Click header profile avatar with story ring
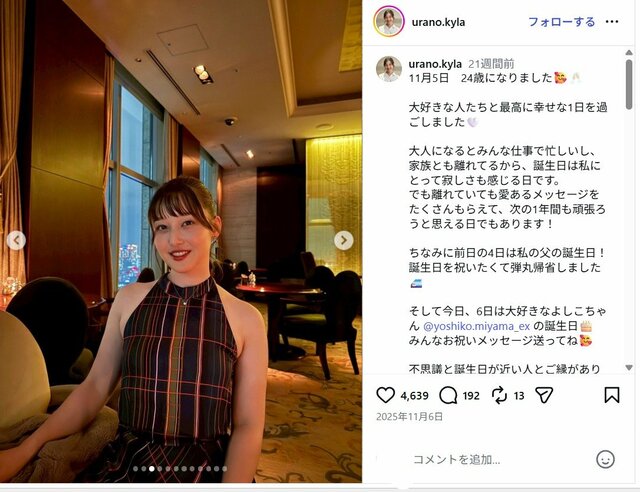Image resolution: width=640 pixels, height=492 pixels. pyautogui.click(x=389, y=21)
